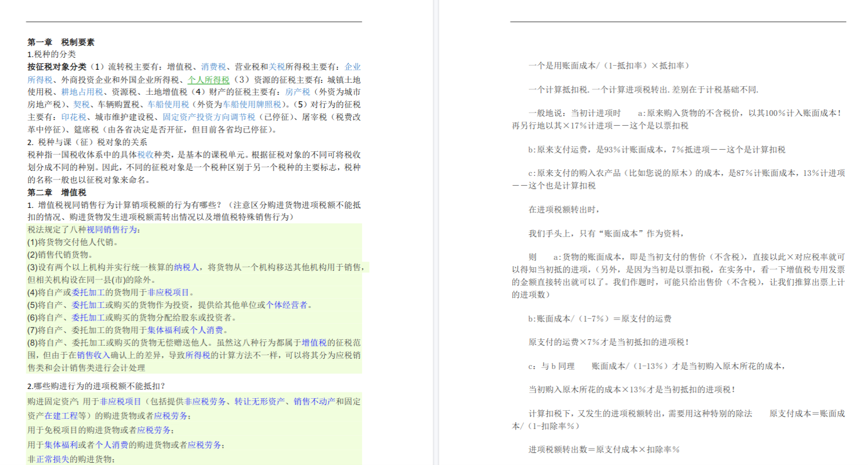
Task: Click the 车船使用牌照税 link
Action: pos(252,105)
